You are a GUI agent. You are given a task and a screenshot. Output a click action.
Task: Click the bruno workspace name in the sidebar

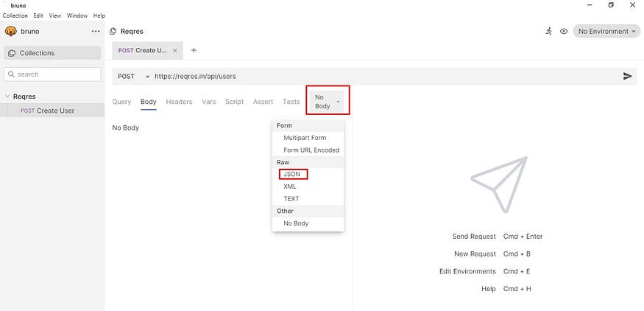(x=30, y=31)
